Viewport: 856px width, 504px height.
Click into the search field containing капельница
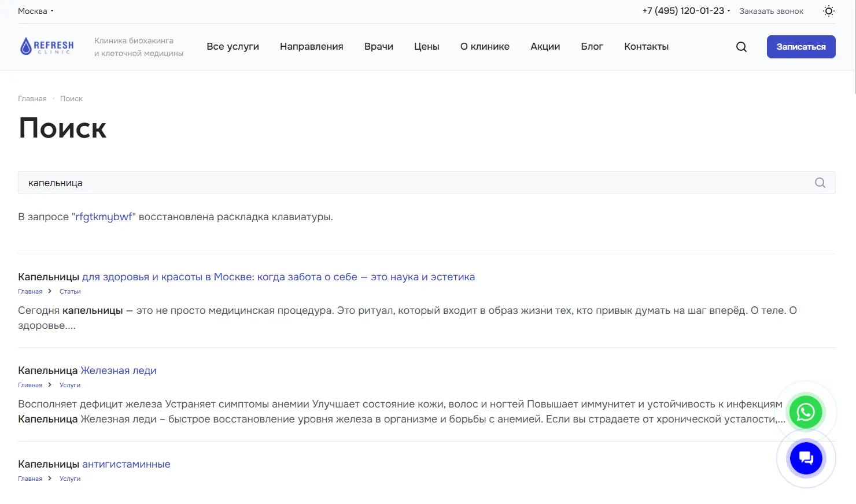pyautogui.click(x=405, y=183)
